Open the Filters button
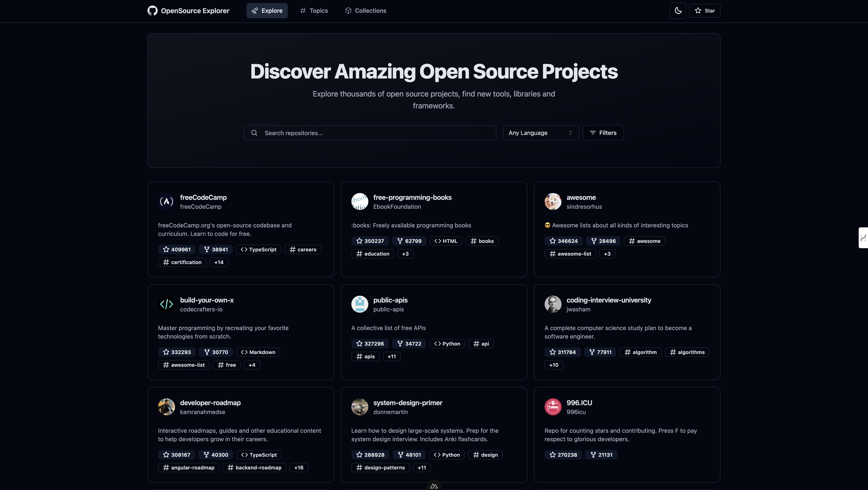The width and height of the screenshot is (868, 490). point(603,133)
